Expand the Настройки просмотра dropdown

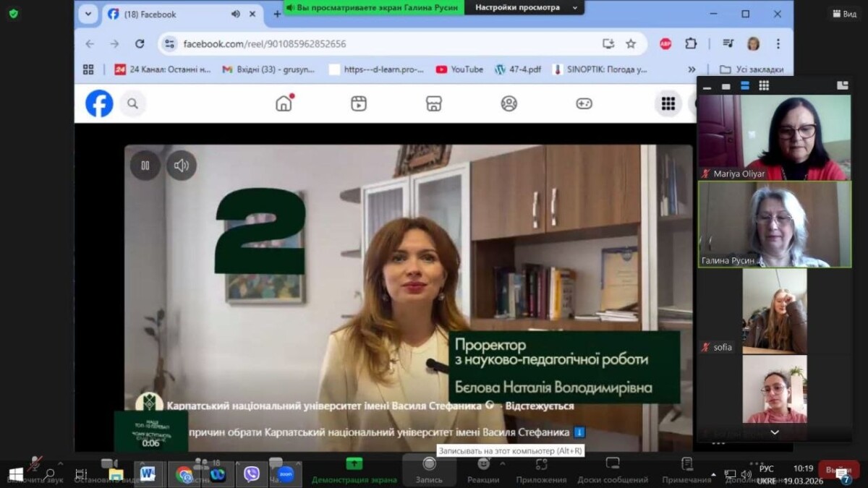[x=575, y=8]
